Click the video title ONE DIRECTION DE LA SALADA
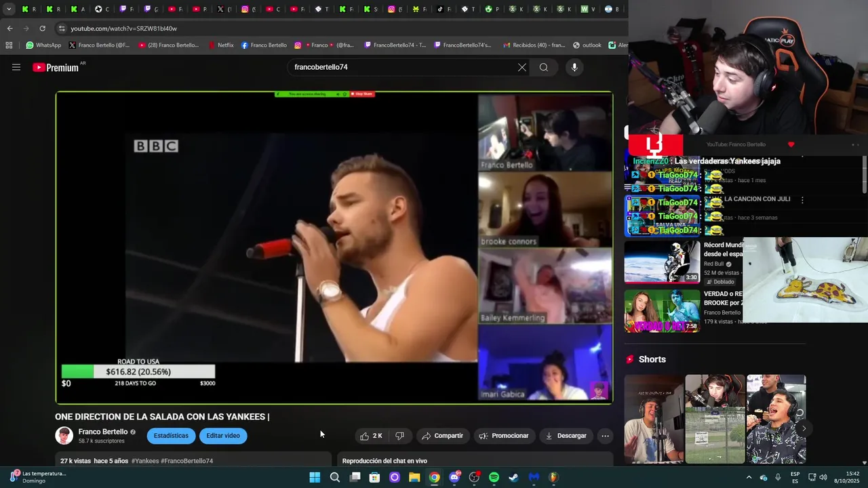The width and height of the screenshot is (868, 488). [162, 417]
